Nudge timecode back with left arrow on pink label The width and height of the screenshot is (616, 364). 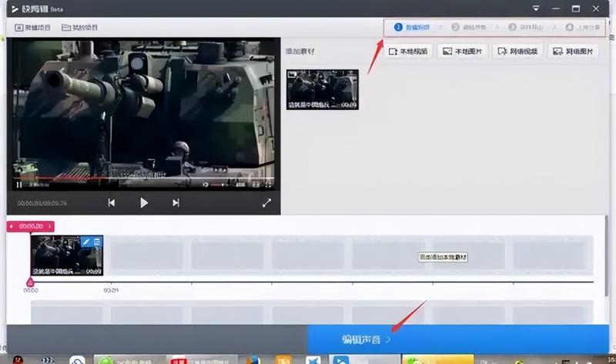point(12,226)
